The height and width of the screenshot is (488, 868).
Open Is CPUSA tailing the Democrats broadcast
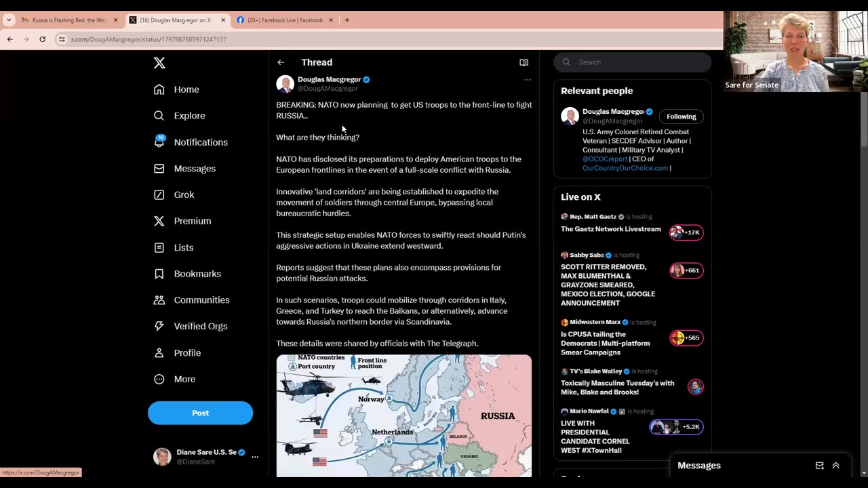[605, 343]
